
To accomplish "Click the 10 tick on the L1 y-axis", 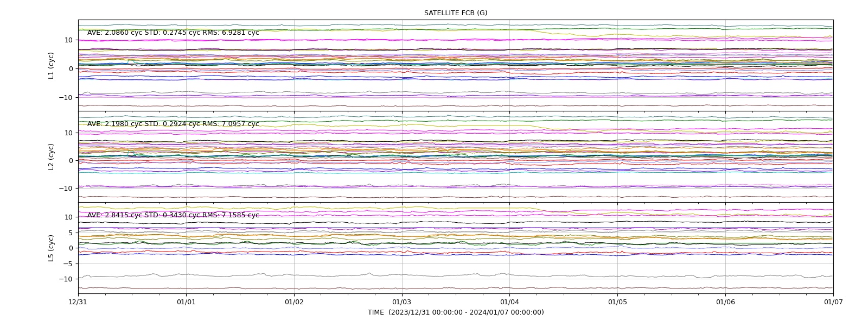I will tap(69, 40).
